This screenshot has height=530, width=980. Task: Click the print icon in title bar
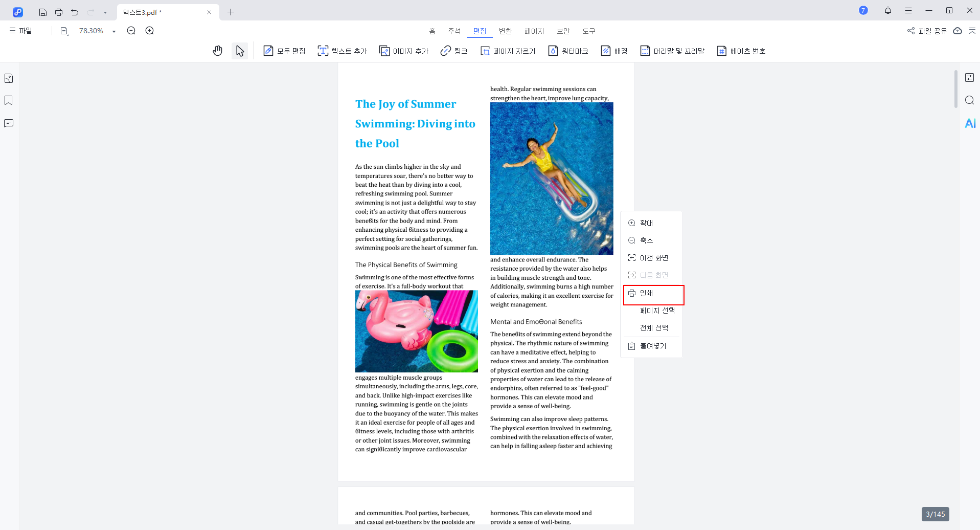coord(59,12)
